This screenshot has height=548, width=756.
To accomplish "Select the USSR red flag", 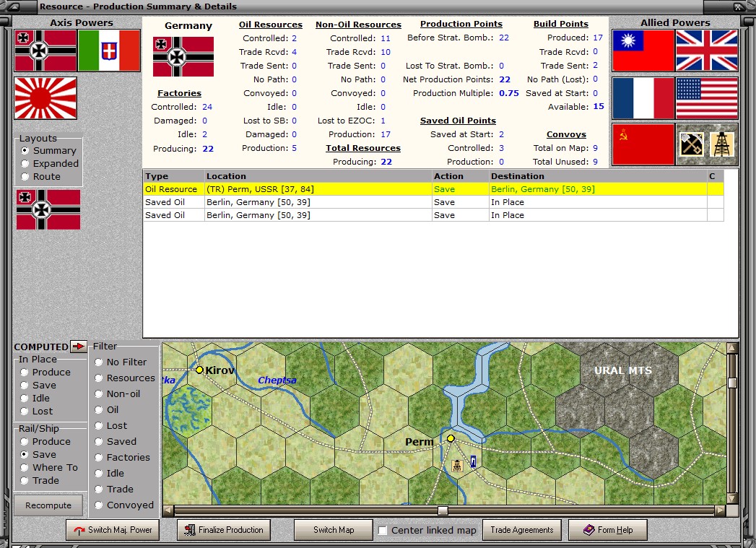I will pyautogui.click(x=643, y=144).
